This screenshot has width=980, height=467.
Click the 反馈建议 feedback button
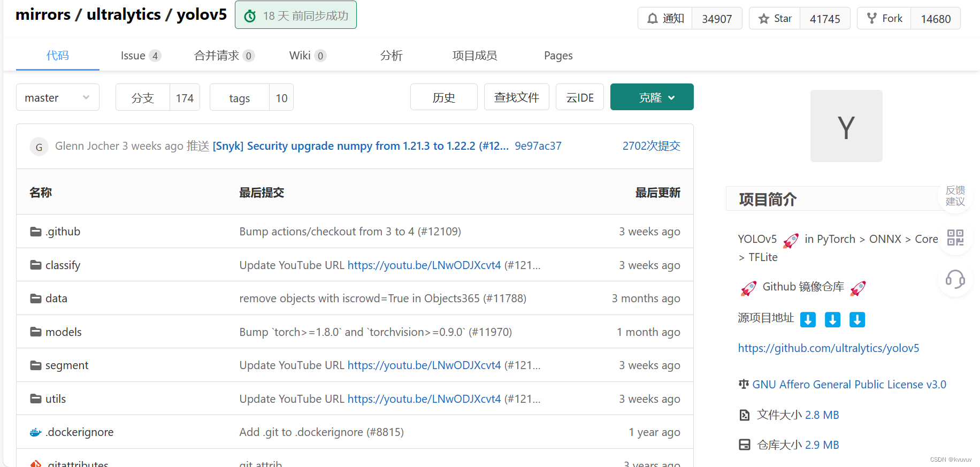(955, 196)
